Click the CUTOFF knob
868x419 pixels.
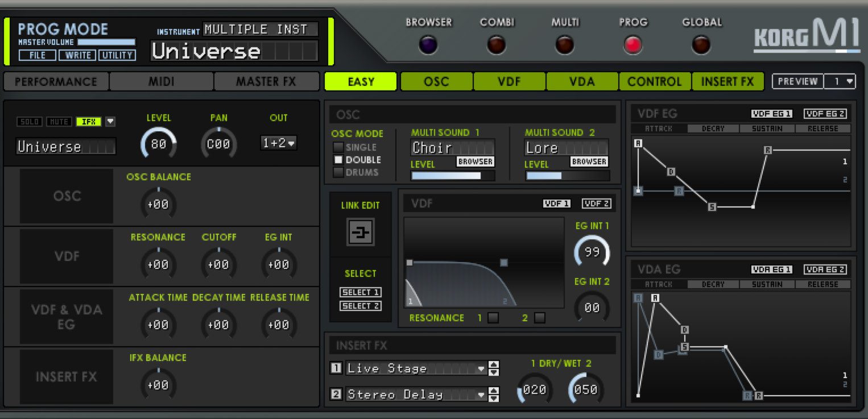218,264
